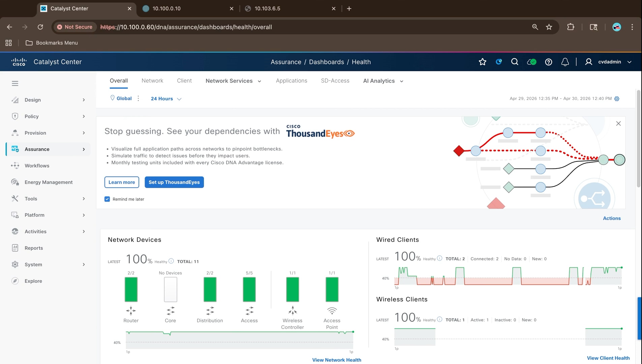Screen dimensions: 642x364
Task: Reload the page with the browser refresh icon
Action: point(40,27)
